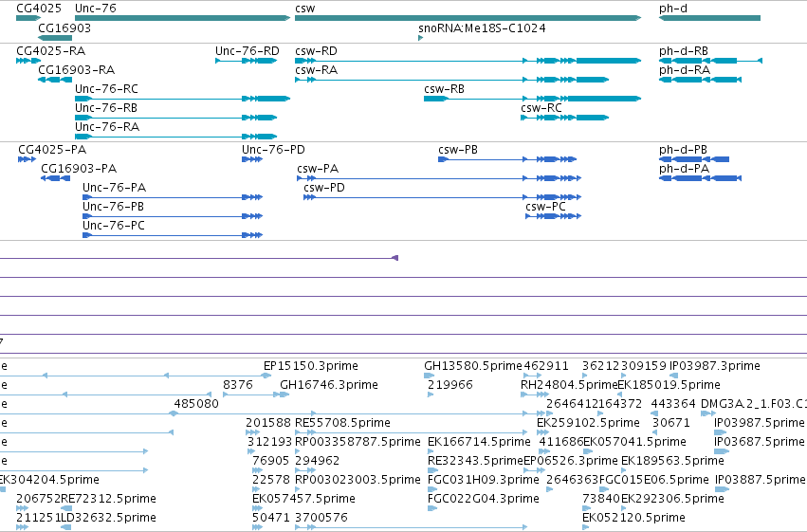Select protein ph-d-PA

(x=701, y=178)
